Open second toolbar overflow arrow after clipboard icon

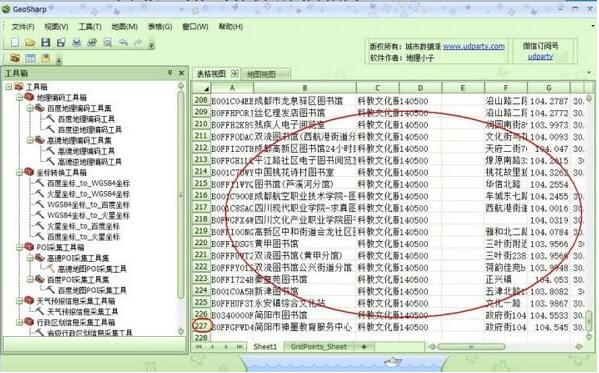(59, 60)
